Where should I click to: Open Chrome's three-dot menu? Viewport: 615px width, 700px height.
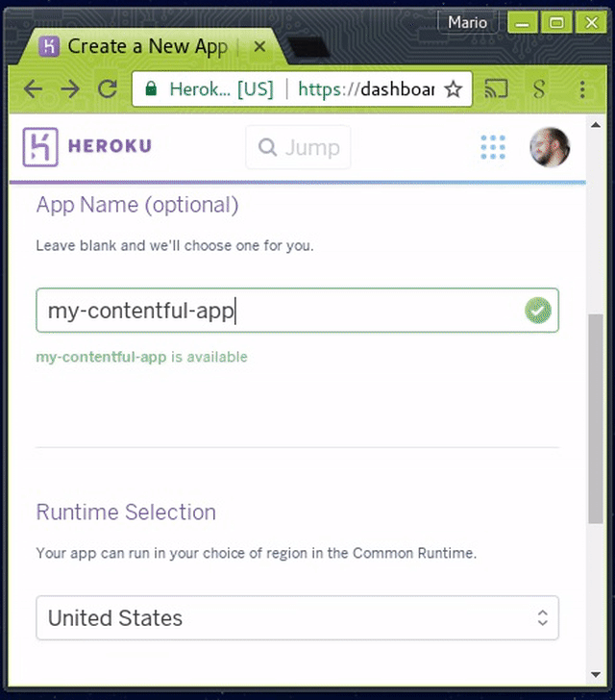tap(582, 89)
